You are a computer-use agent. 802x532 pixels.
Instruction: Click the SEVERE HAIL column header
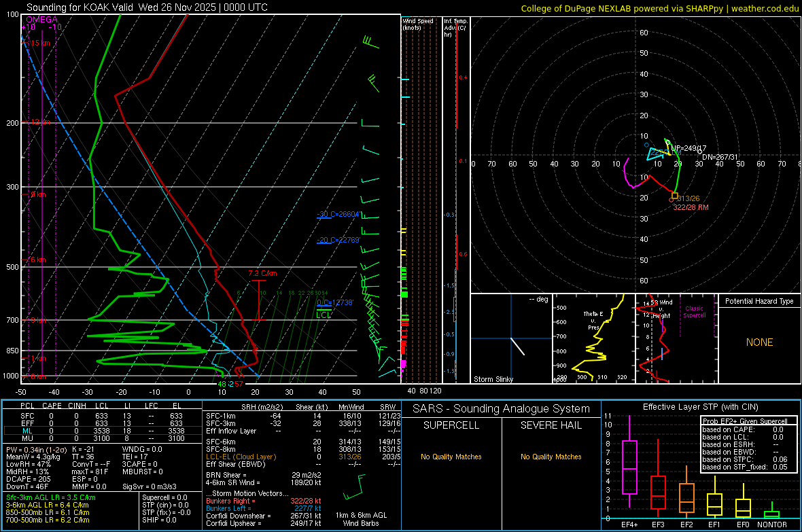click(551, 425)
